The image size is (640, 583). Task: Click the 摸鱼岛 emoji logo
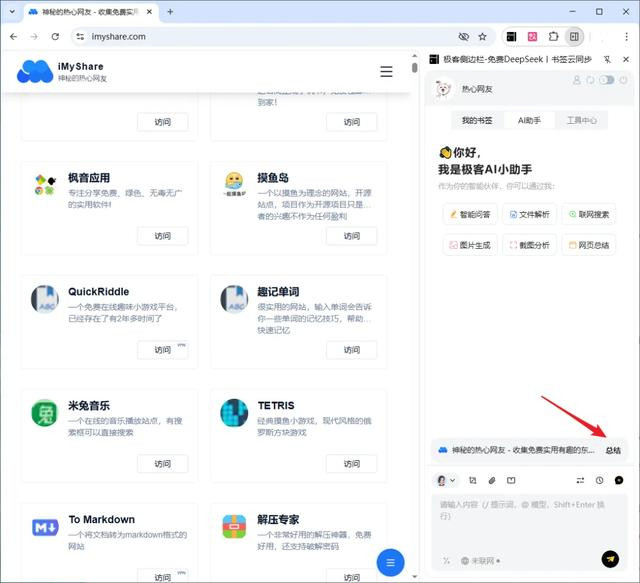(x=234, y=185)
